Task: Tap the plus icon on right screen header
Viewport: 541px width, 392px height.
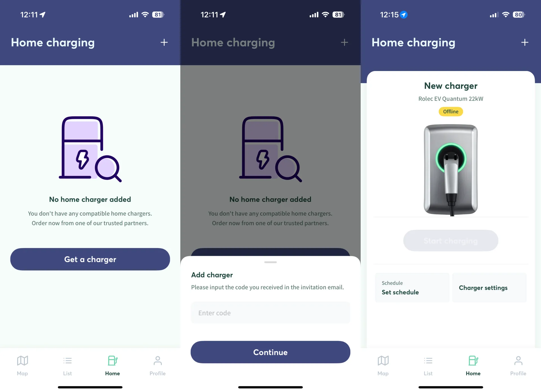Action: (x=525, y=43)
